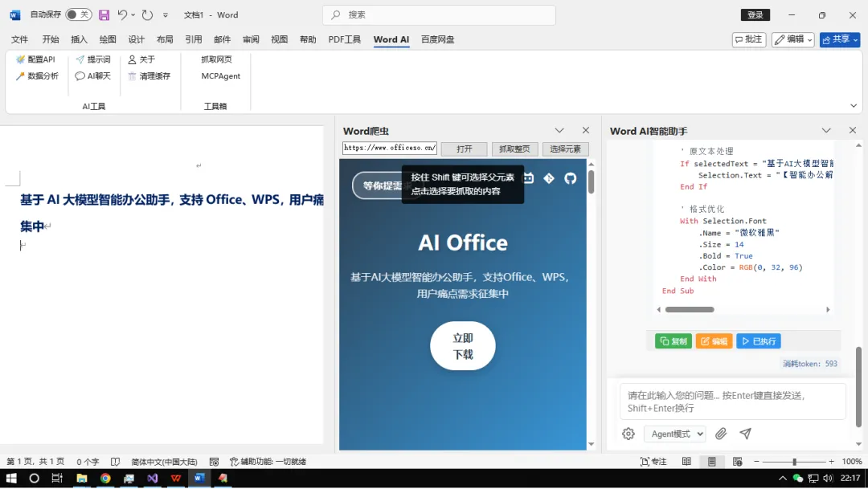The image size is (868, 489).
Task: Open File Explorer from the taskbar
Action: click(x=81, y=478)
